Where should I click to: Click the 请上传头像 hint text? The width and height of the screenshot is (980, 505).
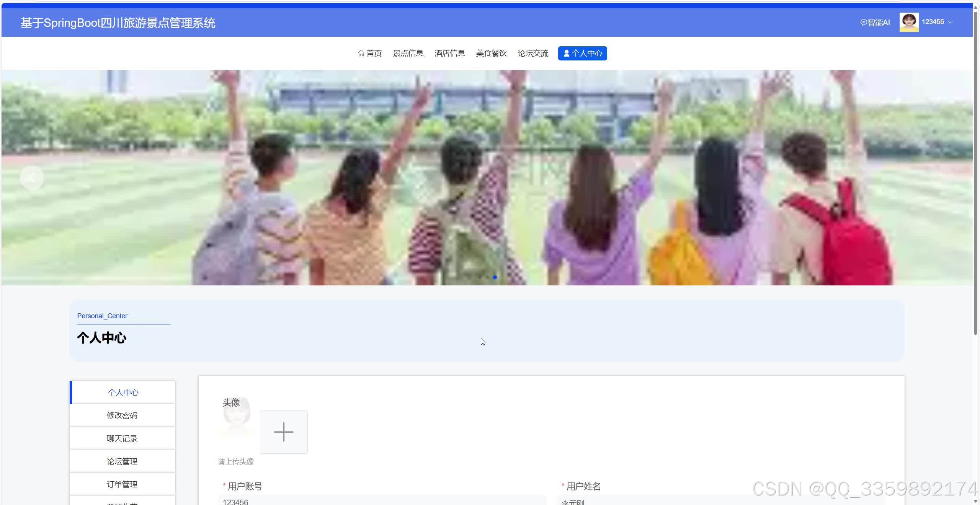[236, 461]
